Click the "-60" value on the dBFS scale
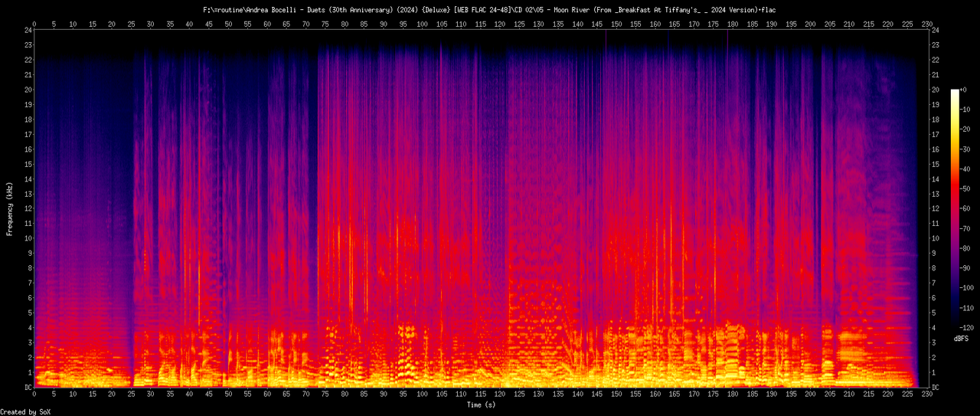Image resolution: width=980 pixels, height=416 pixels. pyautogui.click(x=965, y=208)
